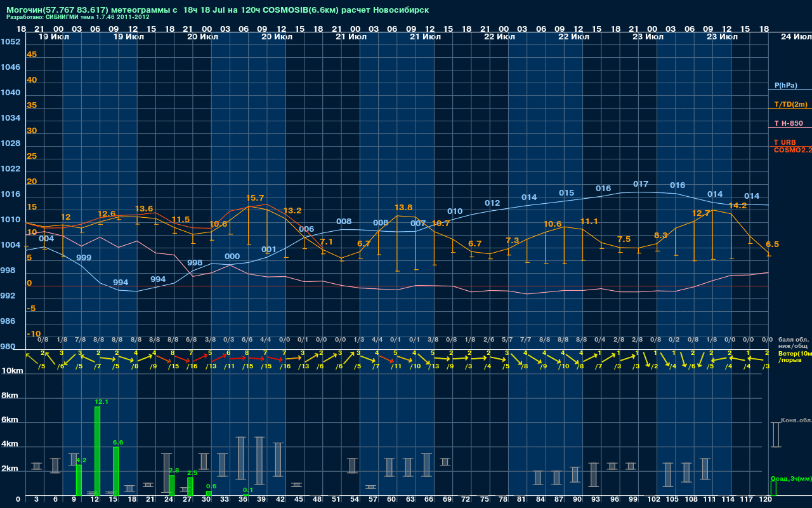Click the 'Осад,3ч(мм)' precipitation legend label
Screen dimensions: 812x508
click(791, 478)
